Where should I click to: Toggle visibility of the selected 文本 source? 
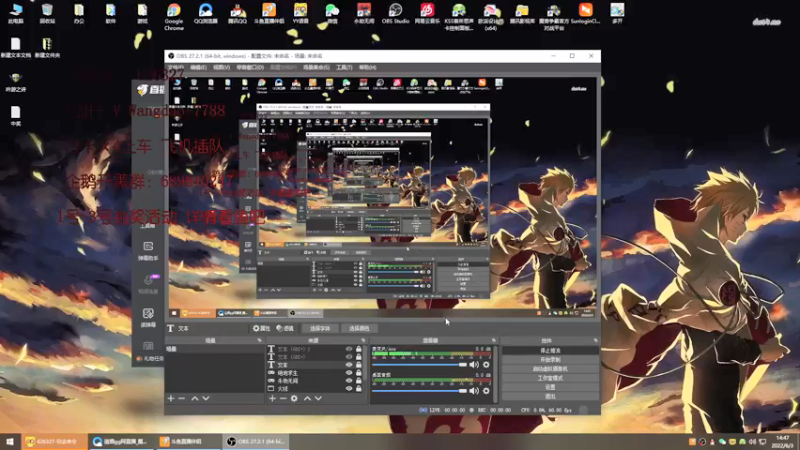(349, 365)
